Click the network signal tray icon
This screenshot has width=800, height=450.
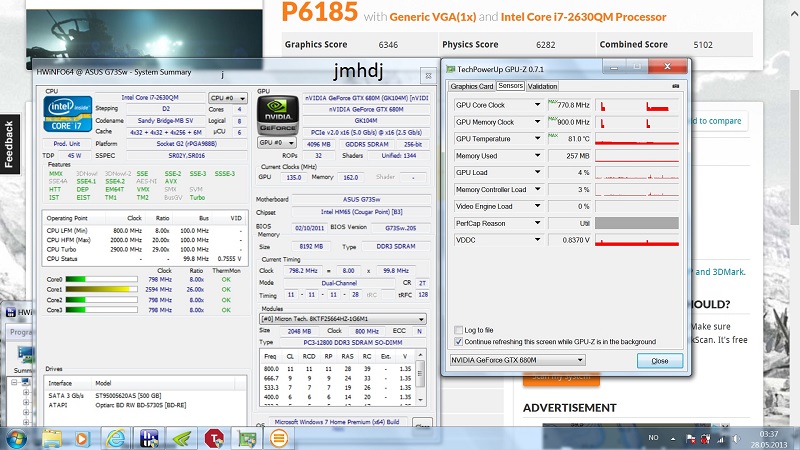tap(720, 438)
